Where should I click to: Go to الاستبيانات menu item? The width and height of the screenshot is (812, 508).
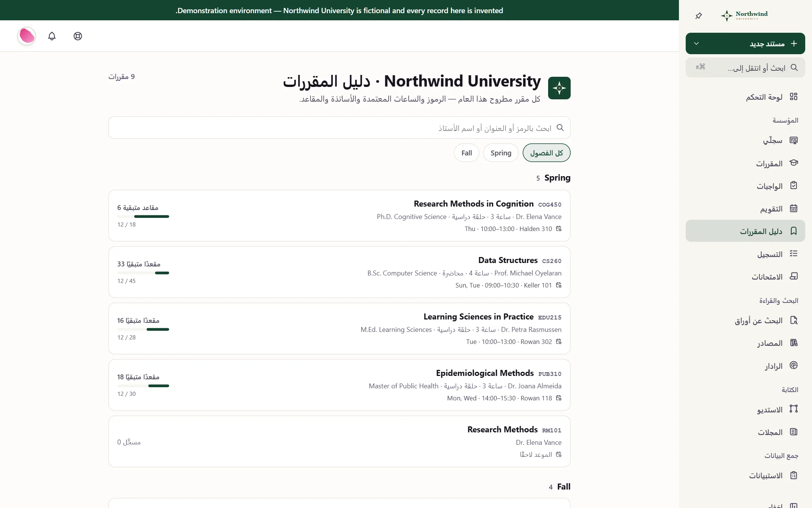tap(745, 476)
